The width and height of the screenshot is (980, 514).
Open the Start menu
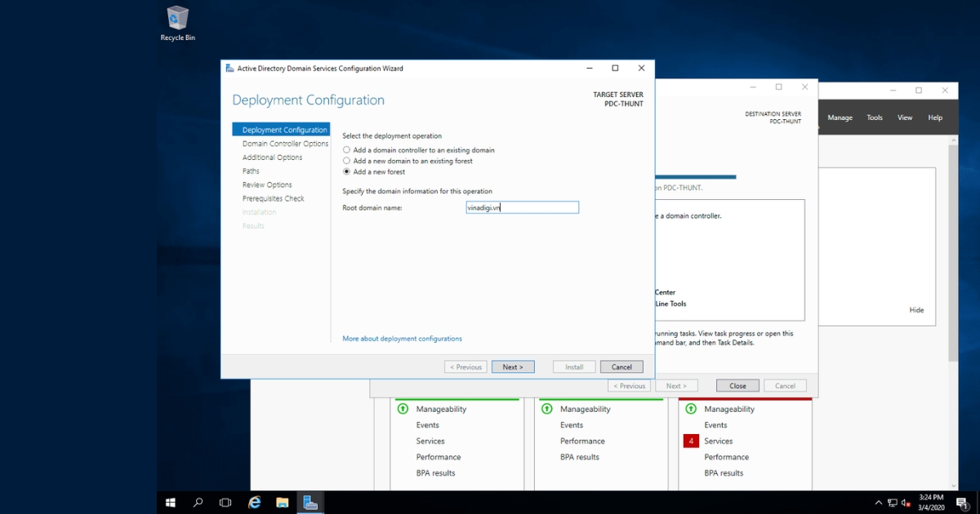click(170, 503)
